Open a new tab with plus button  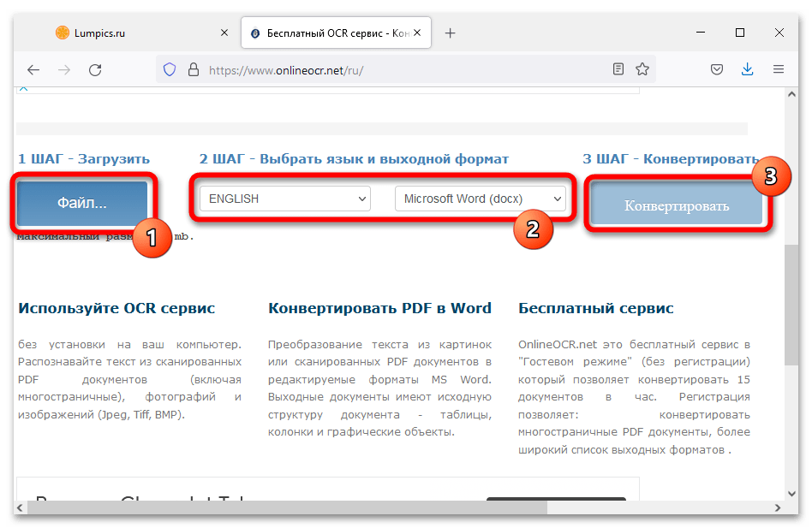(450, 33)
